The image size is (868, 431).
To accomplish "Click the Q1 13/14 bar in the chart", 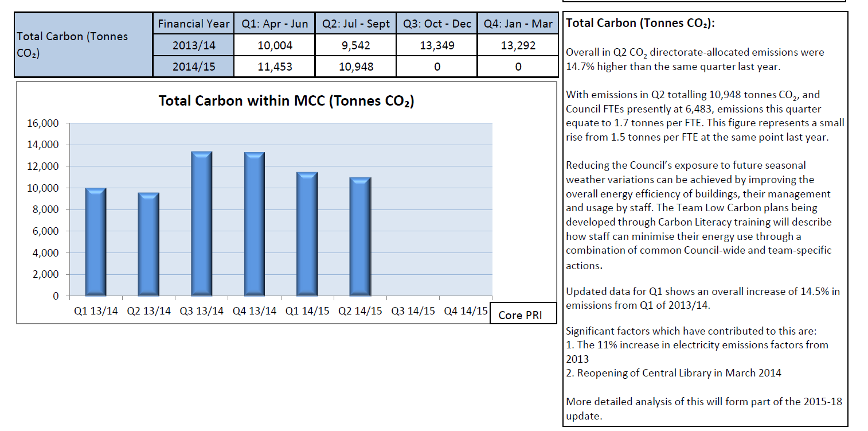I will (x=96, y=242).
